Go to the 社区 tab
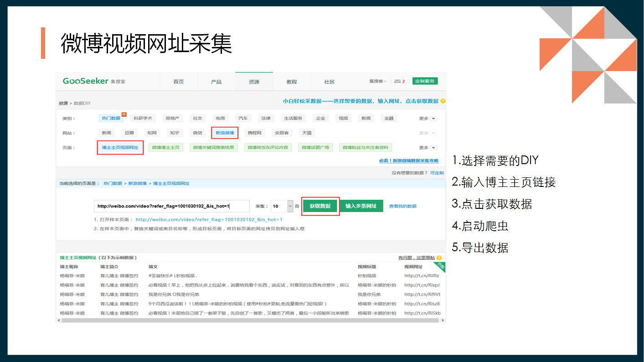 [330, 82]
